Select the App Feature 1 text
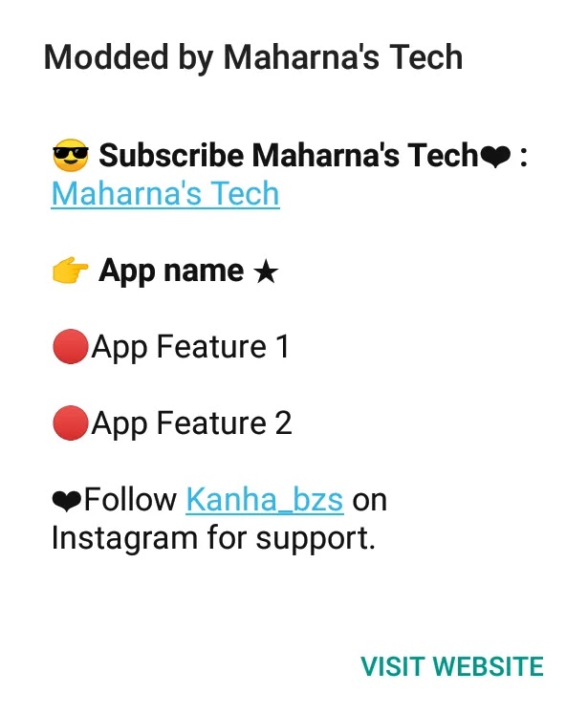Viewport: 588px width, 715px height. pos(190,348)
